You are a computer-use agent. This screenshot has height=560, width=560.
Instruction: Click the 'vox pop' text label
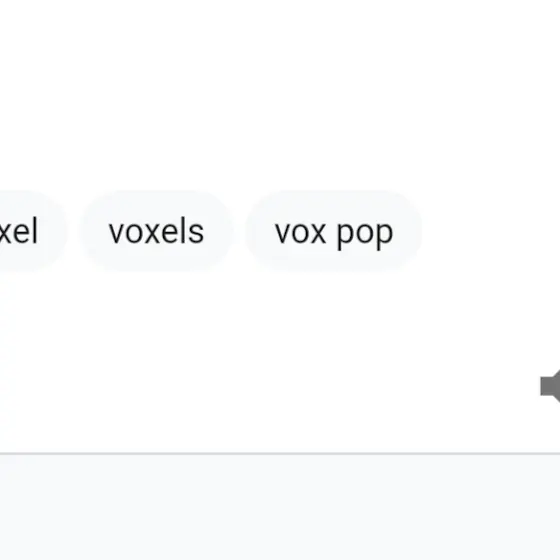334,234
